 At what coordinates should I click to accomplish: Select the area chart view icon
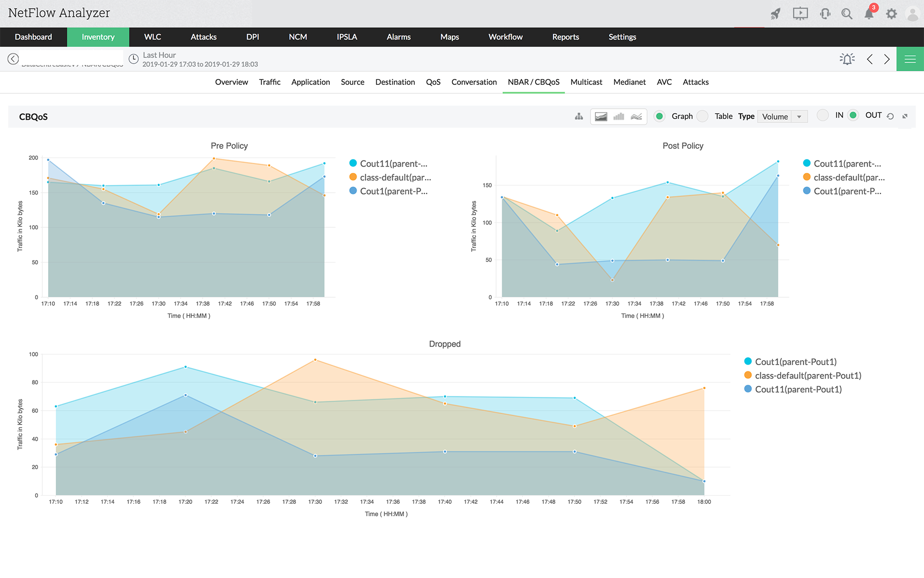(x=601, y=117)
